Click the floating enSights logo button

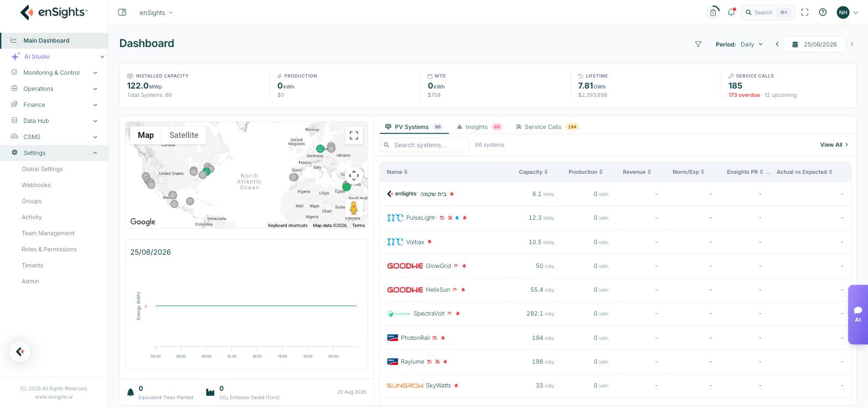20,352
